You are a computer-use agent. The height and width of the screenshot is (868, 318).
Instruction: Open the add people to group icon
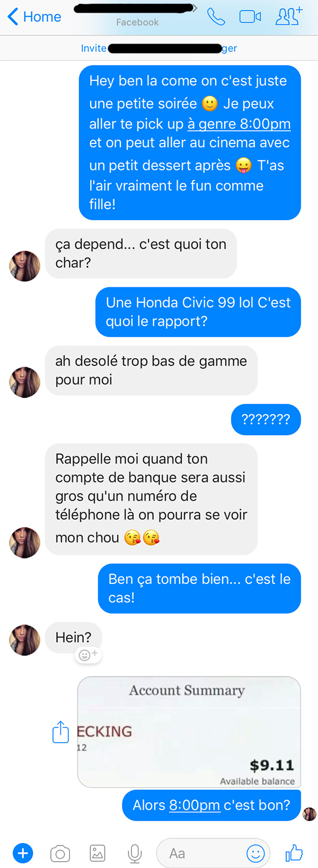pos(289,16)
